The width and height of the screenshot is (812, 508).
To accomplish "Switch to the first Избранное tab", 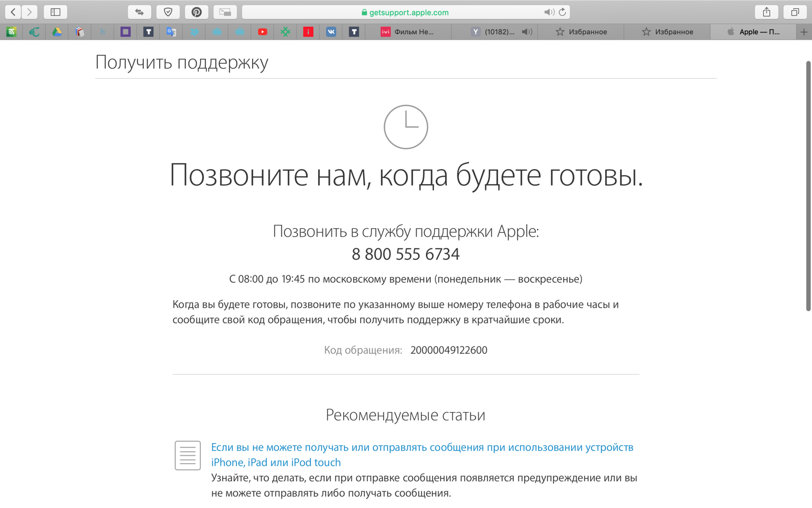I will click(x=581, y=32).
